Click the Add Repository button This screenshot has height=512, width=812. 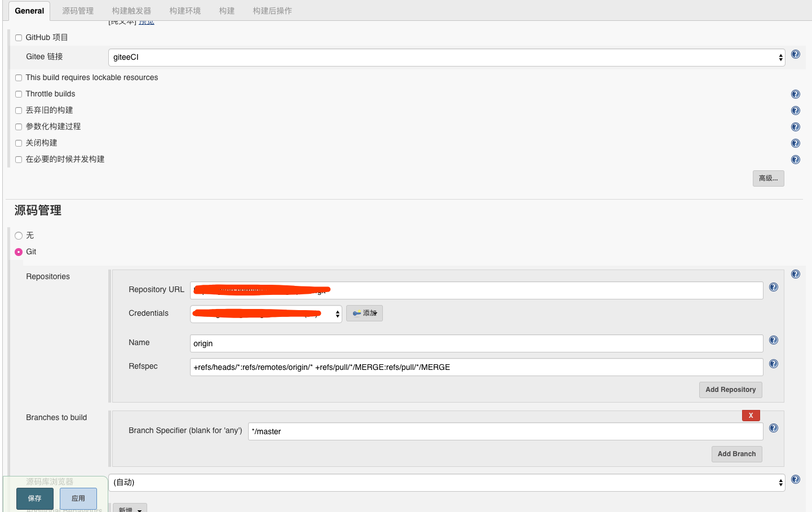(730, 390)
